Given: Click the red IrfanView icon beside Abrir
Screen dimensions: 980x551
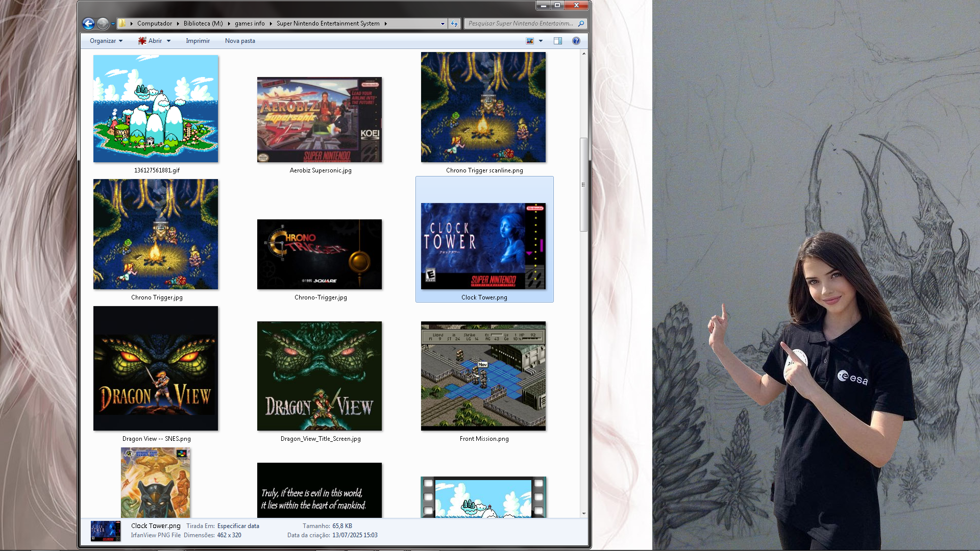Looking at the screenshot, I should (142, 41).
